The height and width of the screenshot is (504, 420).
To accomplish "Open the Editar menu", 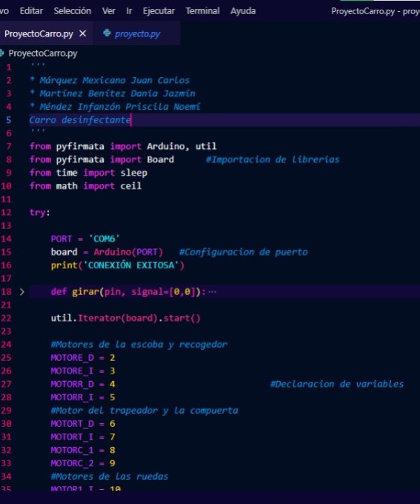I will point(31,11).
